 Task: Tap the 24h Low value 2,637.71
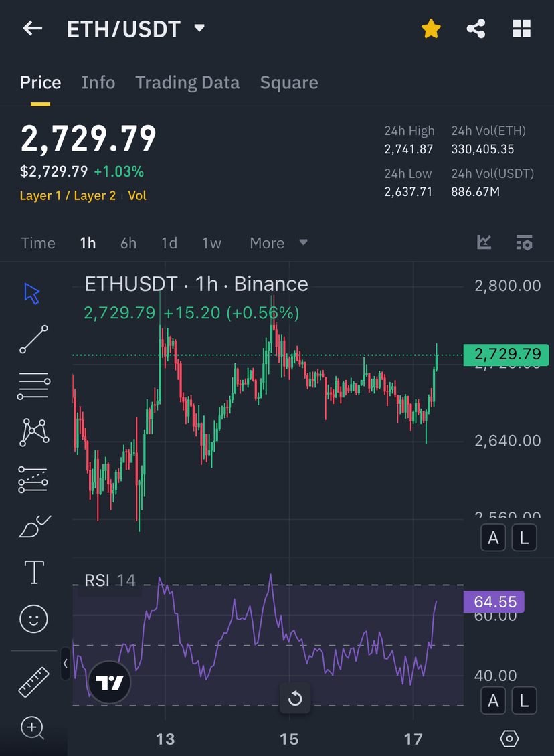(x=408, y=192)
